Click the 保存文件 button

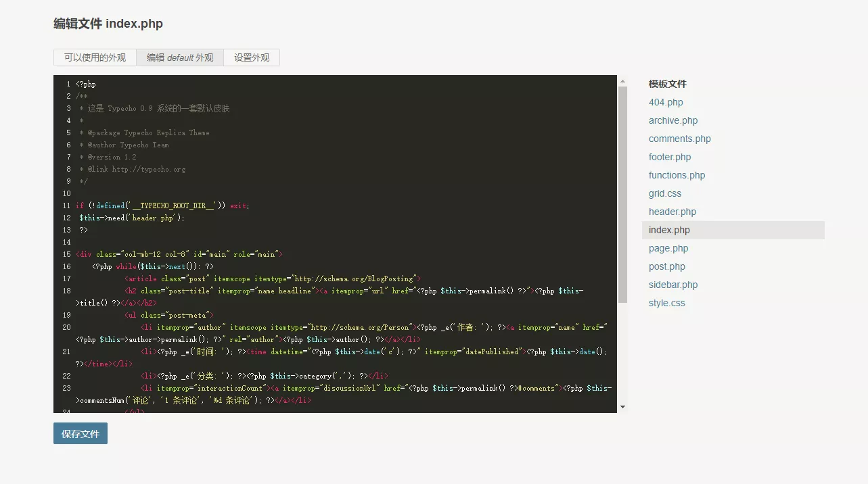81,434
